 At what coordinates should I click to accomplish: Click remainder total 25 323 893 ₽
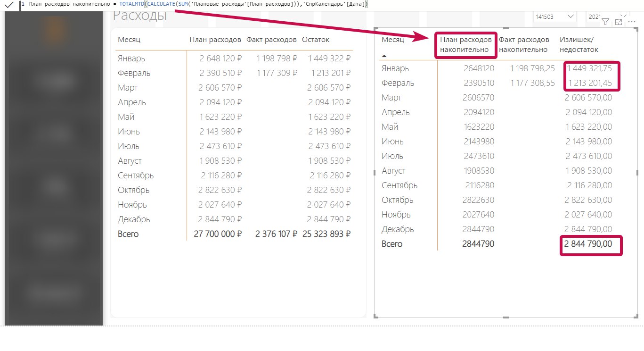click(326, 234)
